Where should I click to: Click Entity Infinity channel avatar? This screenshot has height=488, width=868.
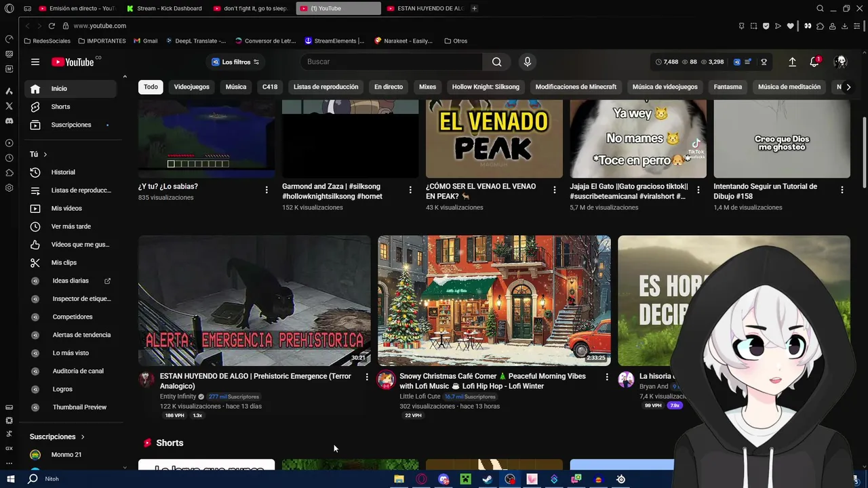[x=146, y=379]
